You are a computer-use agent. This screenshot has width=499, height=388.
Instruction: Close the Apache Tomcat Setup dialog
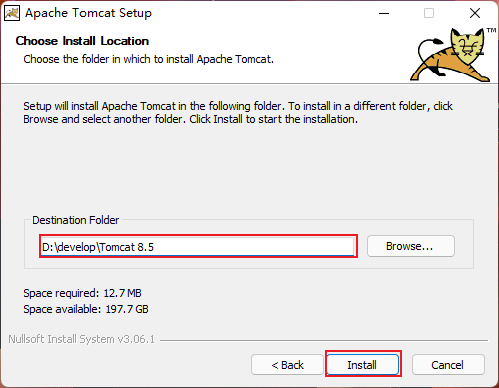[475, 13]
